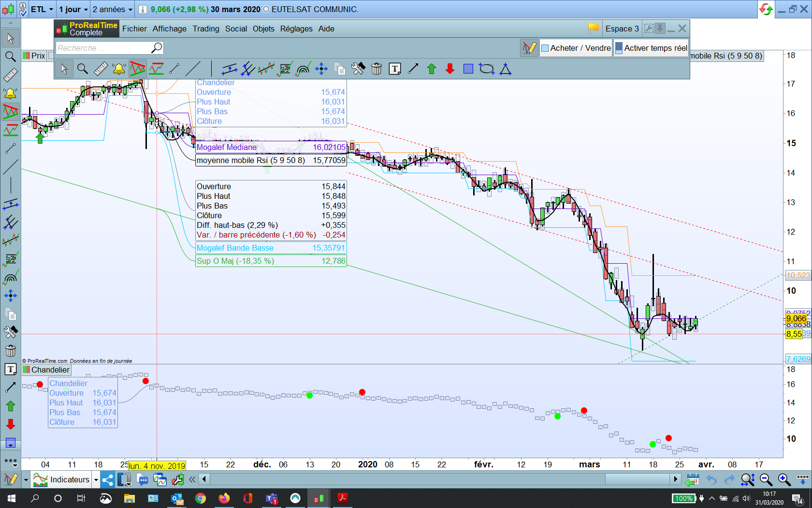Select the Andrews pitchfork tool
The image size is (812, 508).
(x=247, y=69)
